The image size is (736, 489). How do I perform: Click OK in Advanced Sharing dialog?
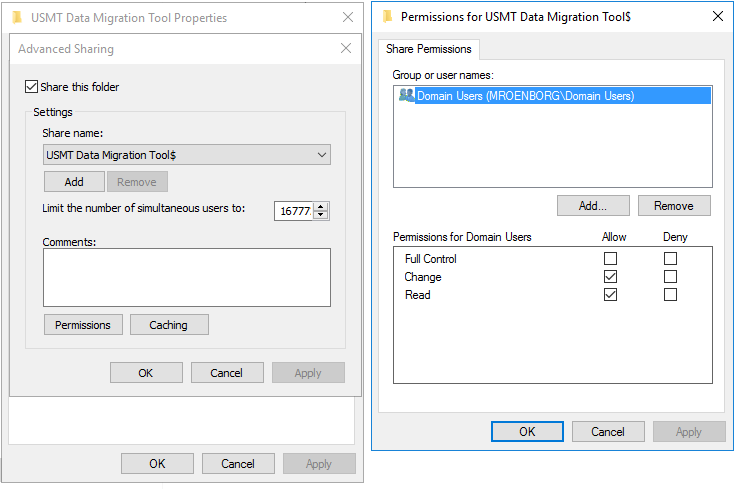coord(146,373)
